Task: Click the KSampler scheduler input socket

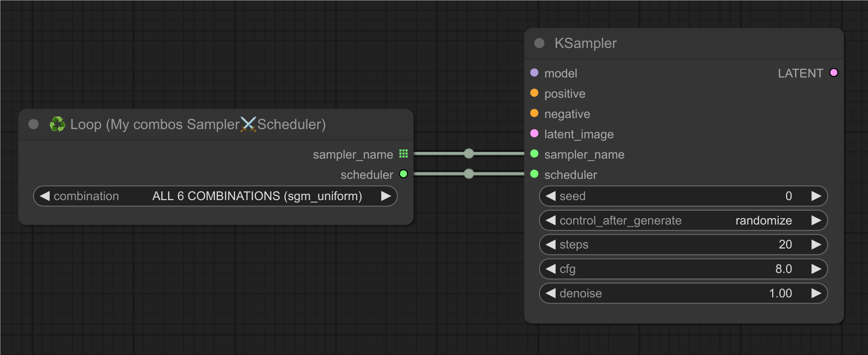Action: (x=534, y=174)
